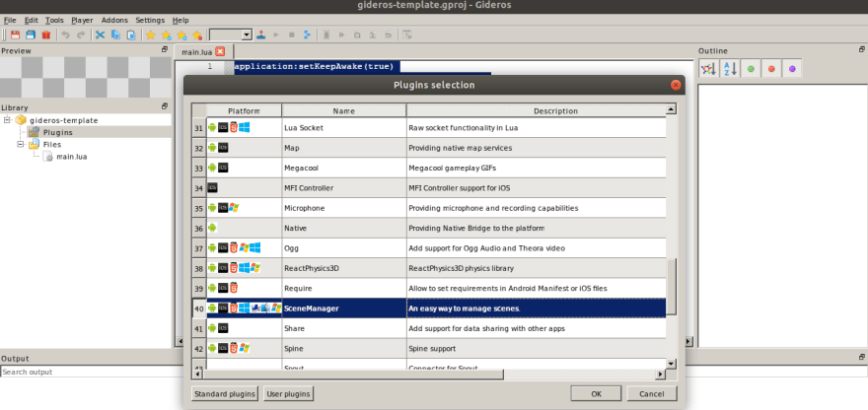Undock the Output panel with float icon
The height and width of the screenshot is (410, 868).
(862, 357)
